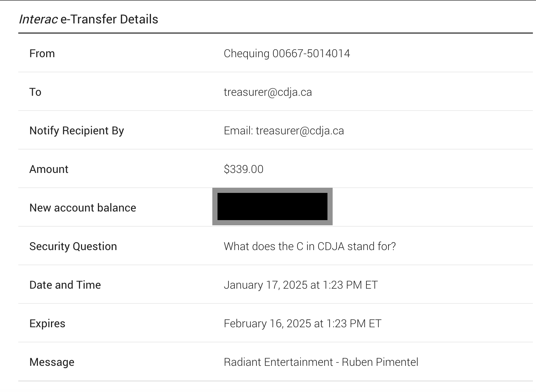Click the Amount row label

49,169
